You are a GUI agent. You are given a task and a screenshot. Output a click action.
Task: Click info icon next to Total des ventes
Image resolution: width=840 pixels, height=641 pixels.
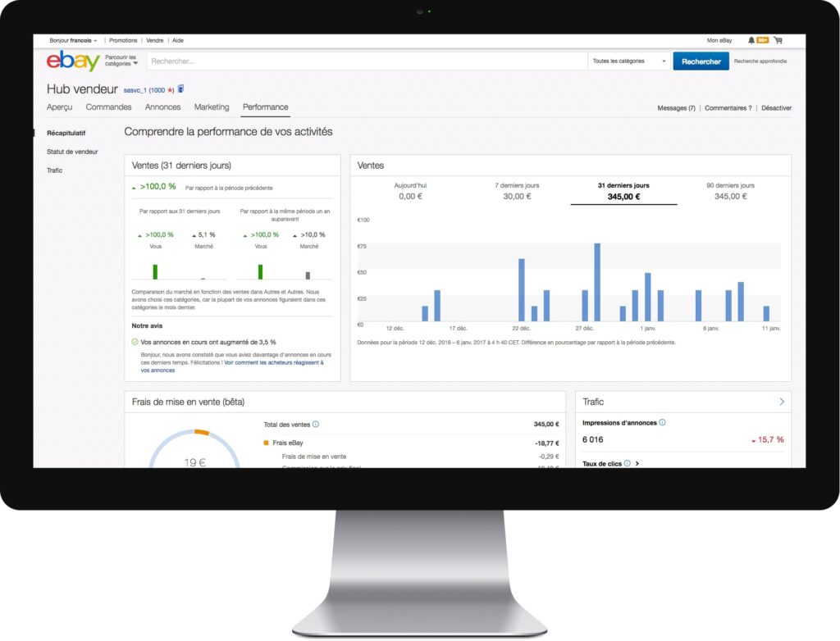coord(316,425)
